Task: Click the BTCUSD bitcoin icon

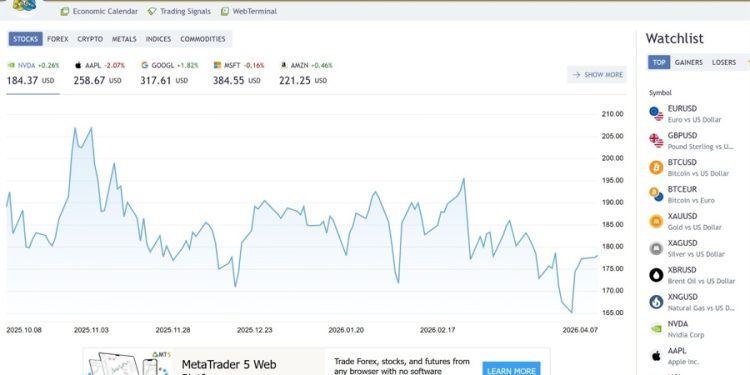Action: tap(656, 167)
